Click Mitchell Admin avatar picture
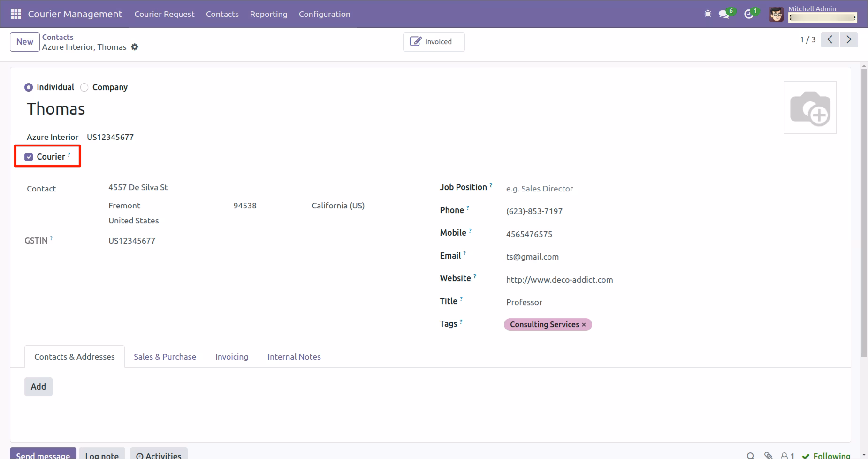Viewport: 868px width, 459px height. click(776, 15)
